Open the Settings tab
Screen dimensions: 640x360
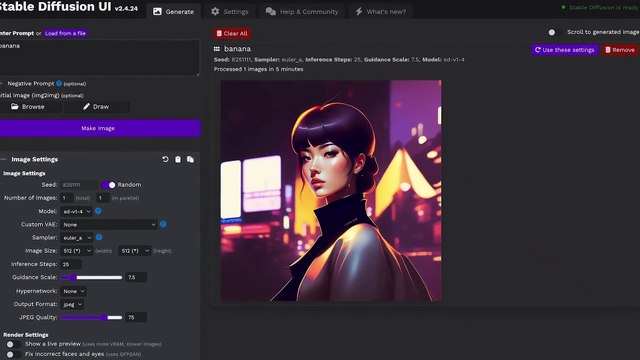tap(230, 11)
